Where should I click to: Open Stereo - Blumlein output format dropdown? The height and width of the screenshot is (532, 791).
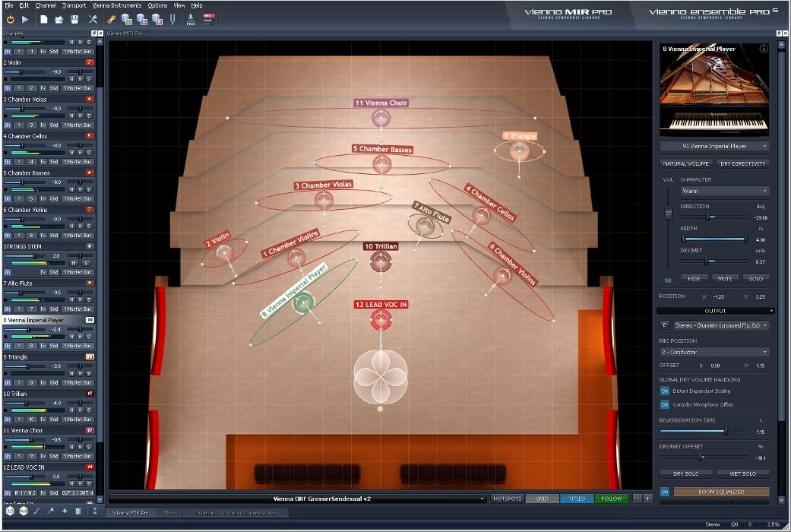point(721,325)
